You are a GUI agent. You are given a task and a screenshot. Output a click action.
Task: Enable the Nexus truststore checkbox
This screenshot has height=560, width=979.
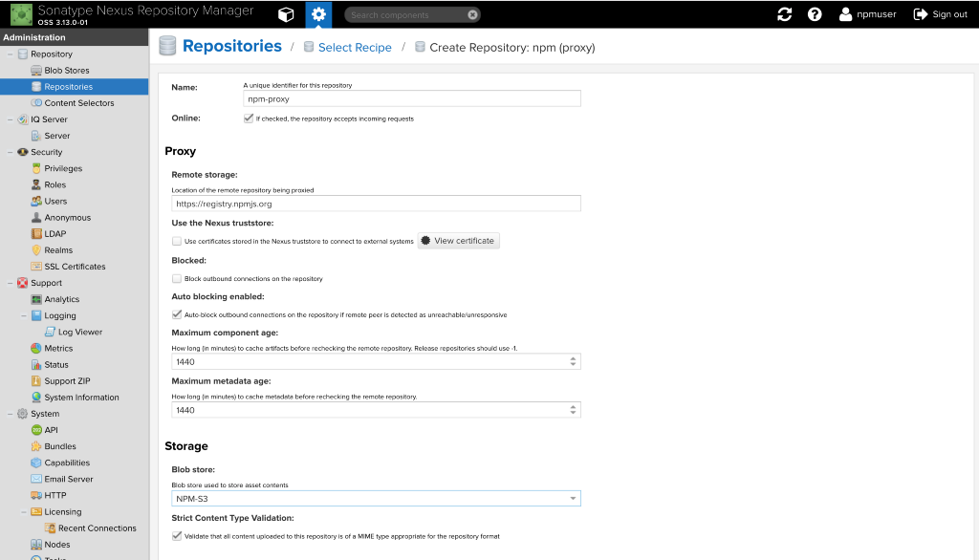pos(177,242)
